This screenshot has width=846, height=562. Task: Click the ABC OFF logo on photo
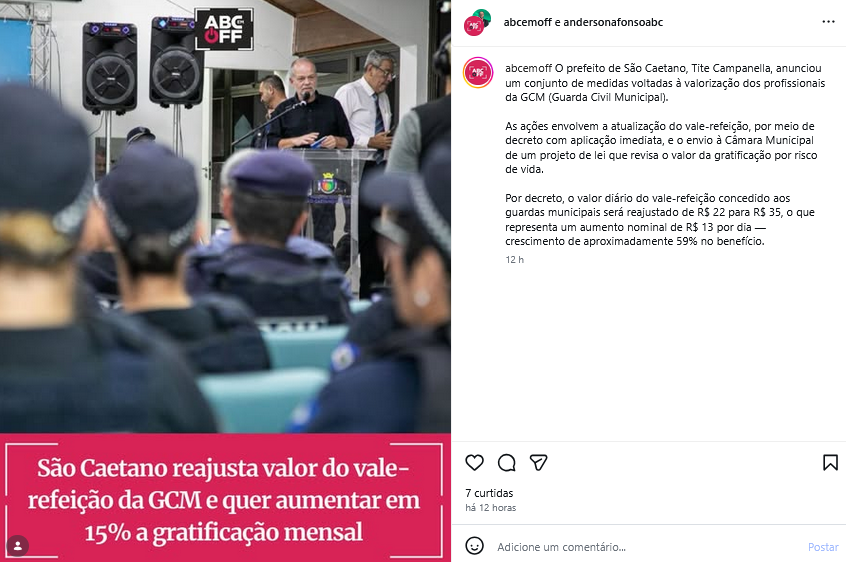[x=224, y=29]
